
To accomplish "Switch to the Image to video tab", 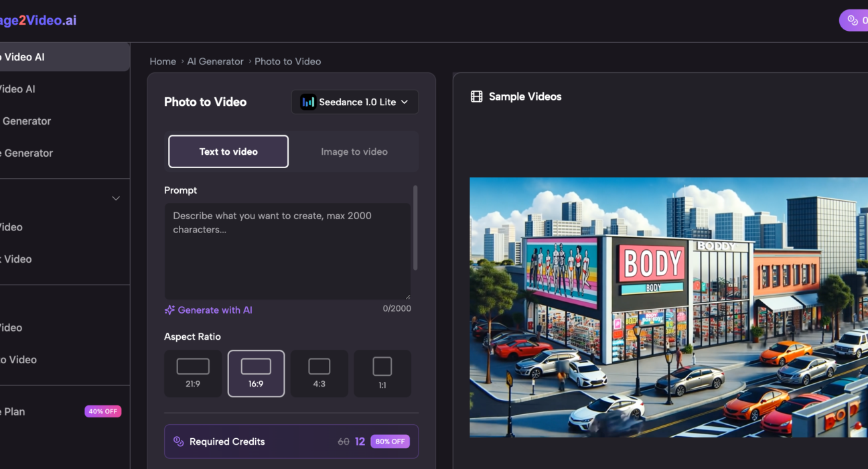I will [x=354, y=151].
